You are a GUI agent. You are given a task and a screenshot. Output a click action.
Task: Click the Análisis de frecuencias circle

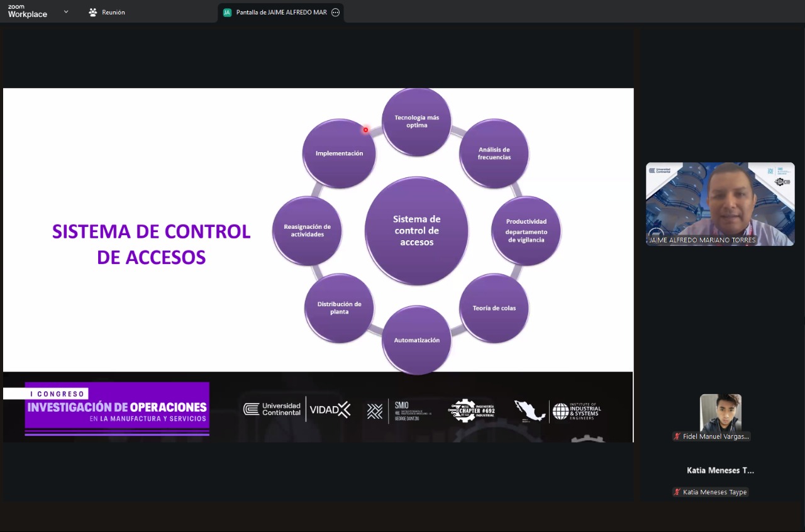[494, 153]
